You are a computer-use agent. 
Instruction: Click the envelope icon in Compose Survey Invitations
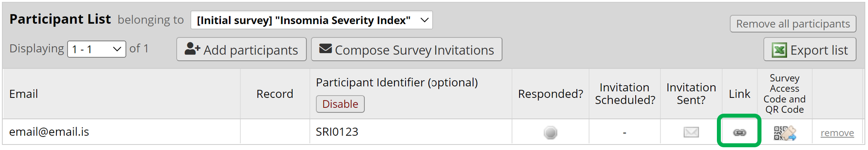[x=325, y=49]
